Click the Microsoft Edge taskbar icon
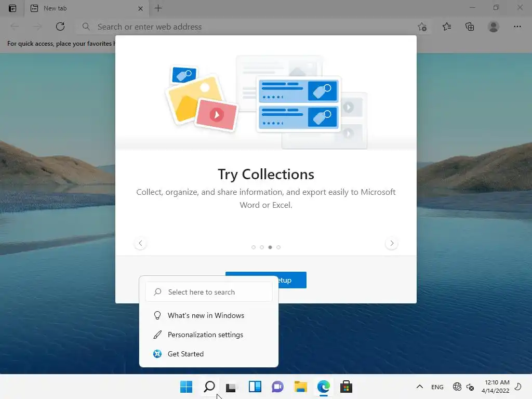Screen dimensions: 532x399 [323, 387]
